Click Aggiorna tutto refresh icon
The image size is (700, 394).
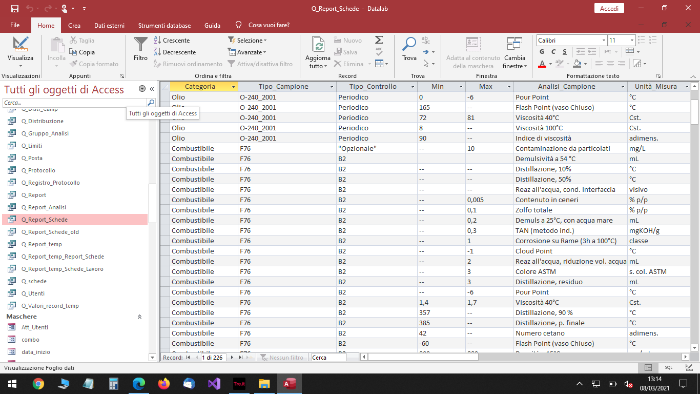click(318, 52)
